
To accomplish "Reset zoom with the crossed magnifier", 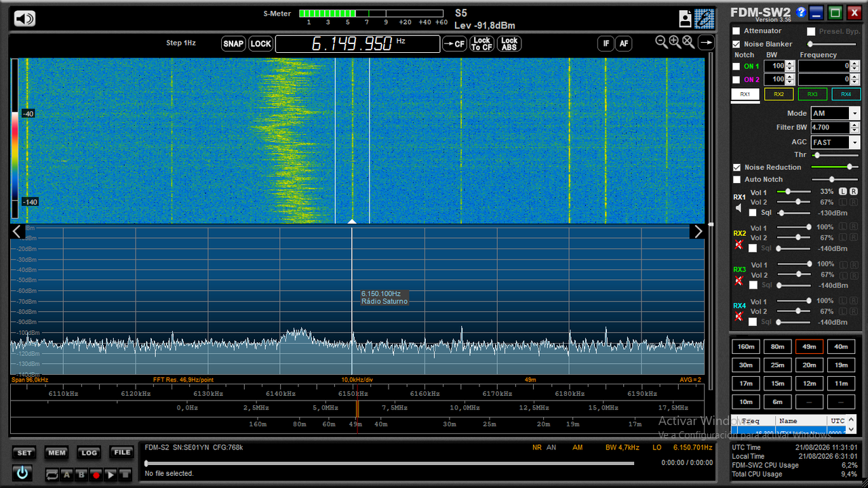I will tap(688, 42).
